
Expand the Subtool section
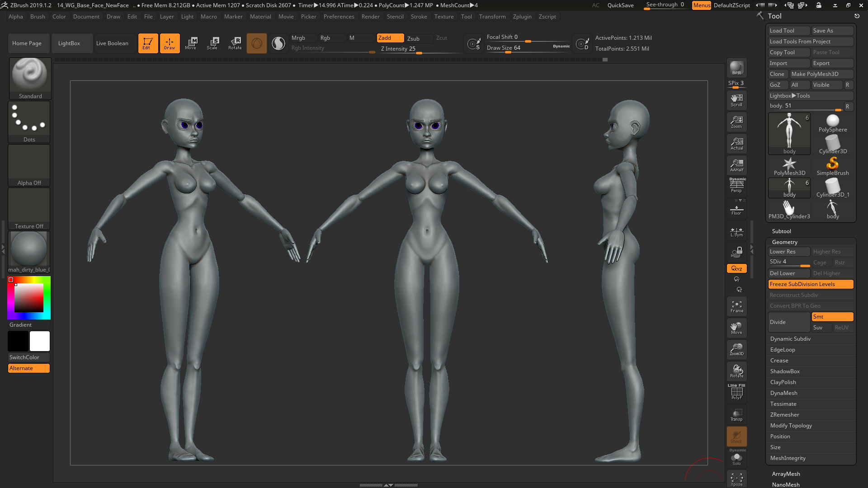click(781, 231)
